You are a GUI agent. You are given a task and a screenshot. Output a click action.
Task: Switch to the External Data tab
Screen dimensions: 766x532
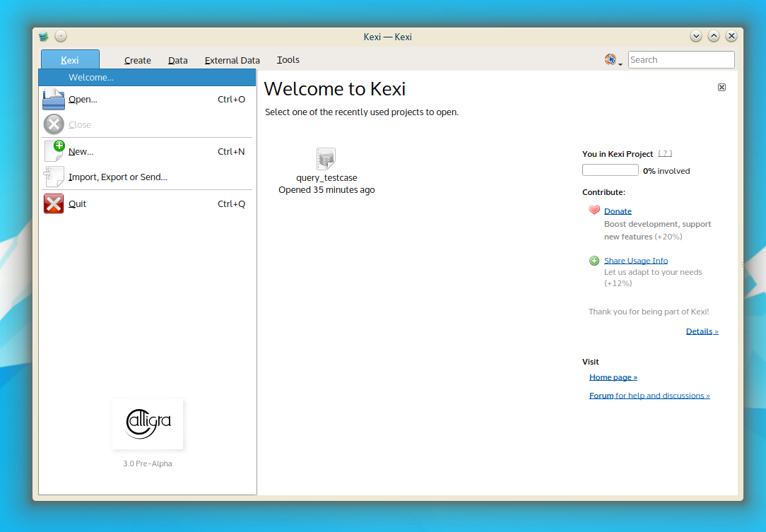(232, 61)
